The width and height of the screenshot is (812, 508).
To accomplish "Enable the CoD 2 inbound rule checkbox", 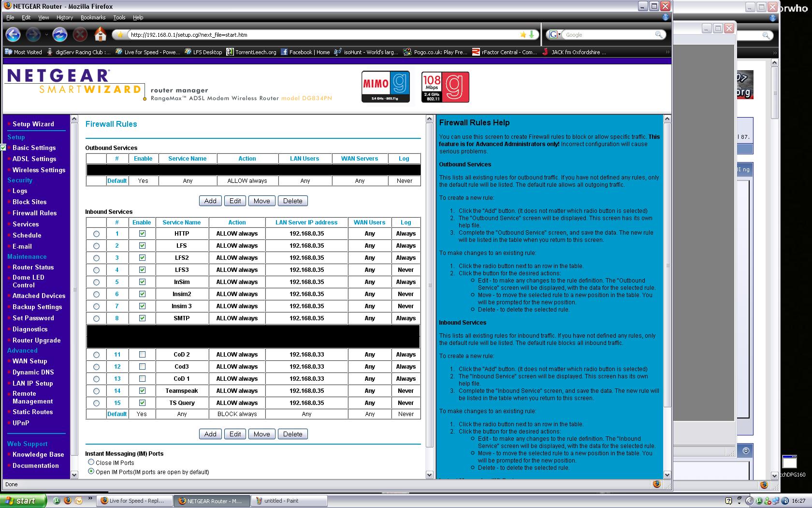I will [x=142, y=354].
